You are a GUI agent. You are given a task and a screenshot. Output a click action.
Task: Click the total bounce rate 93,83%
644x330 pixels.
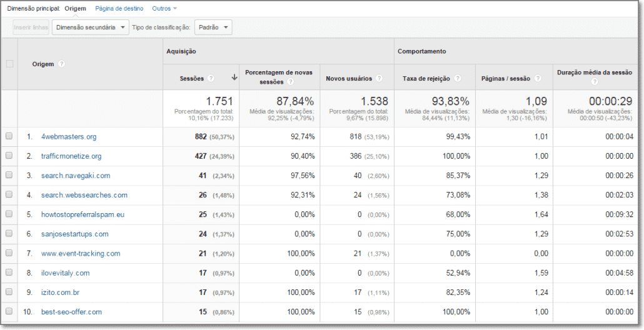(x=451, y=101)
